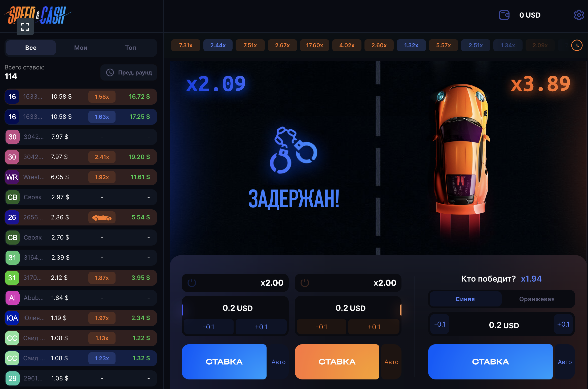Decrease orange bet by -0.1
Image resolution: width=588 pixels, height=389 pixels.
[x=321, y=327]
